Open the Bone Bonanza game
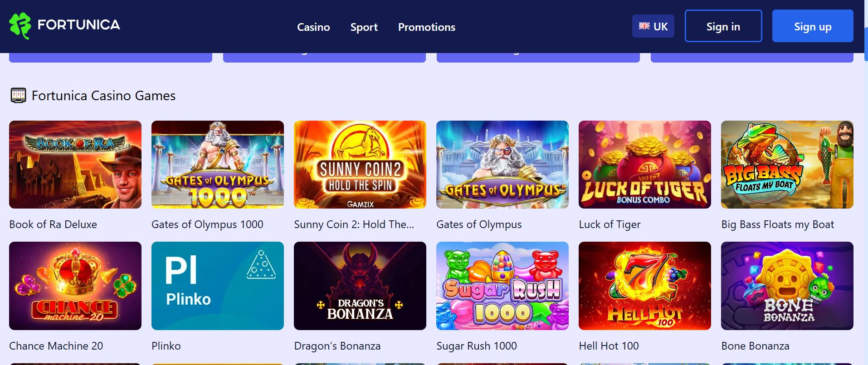 786,286
